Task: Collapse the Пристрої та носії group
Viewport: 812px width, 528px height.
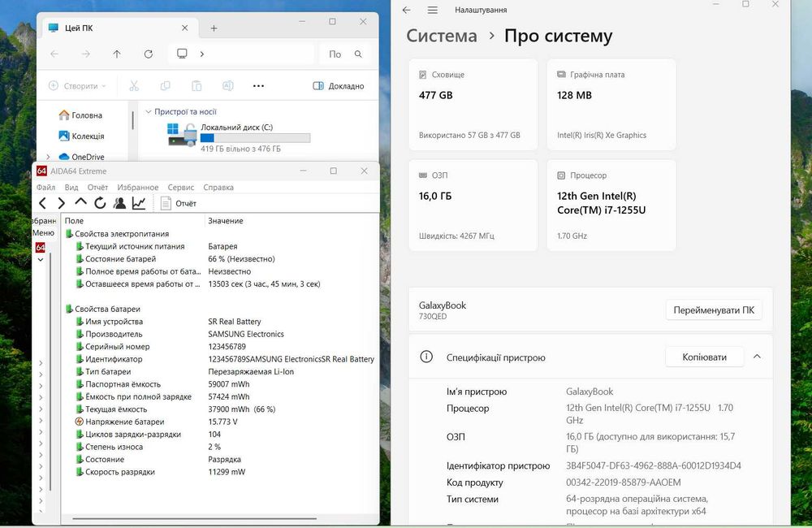Action: coord(149,111)
